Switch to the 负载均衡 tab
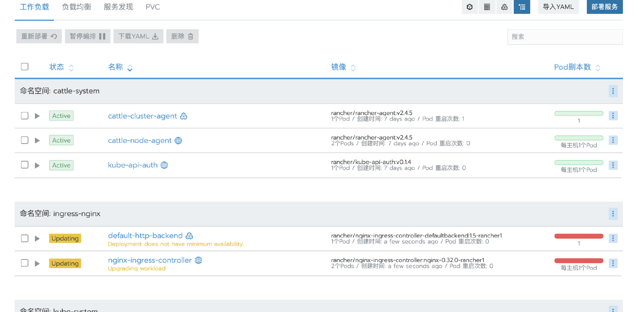The height and width of the screenshot is (312, 644). pos(77,7)
